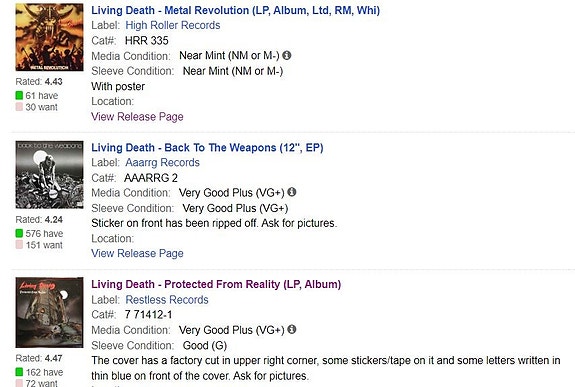Click info icon beside Near Mint media condition

point(287,55)
